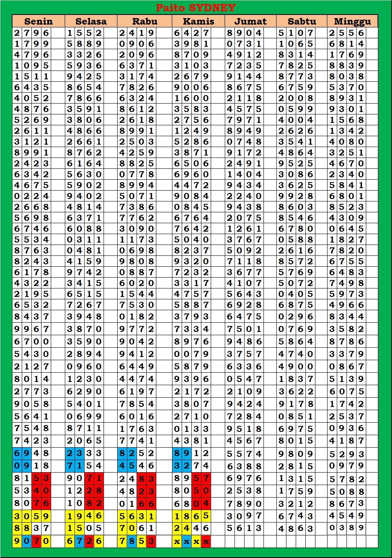This screenshot has height=558, width=392.
Task: Select the blue 8 in Rabu's last row
Action: click(x=132, y=541)
